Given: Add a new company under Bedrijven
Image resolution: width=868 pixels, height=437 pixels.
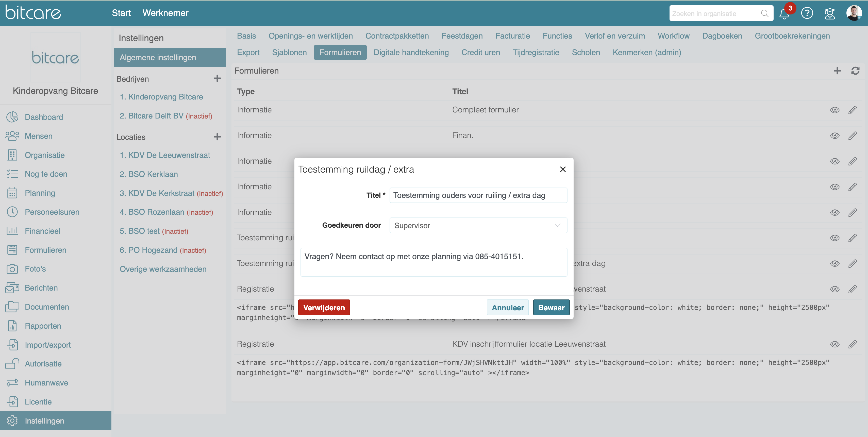Looking at the screenshot, I should (x=217, y=78).
